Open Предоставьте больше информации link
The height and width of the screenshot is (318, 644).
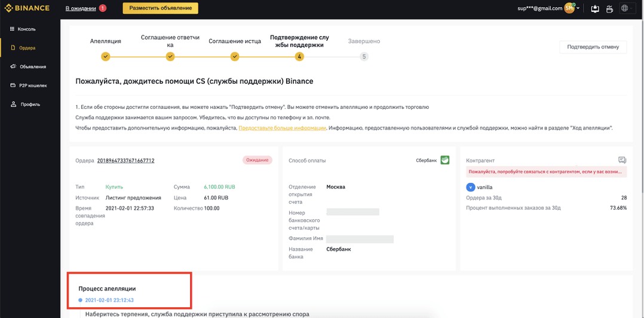[x=283, y=128]
